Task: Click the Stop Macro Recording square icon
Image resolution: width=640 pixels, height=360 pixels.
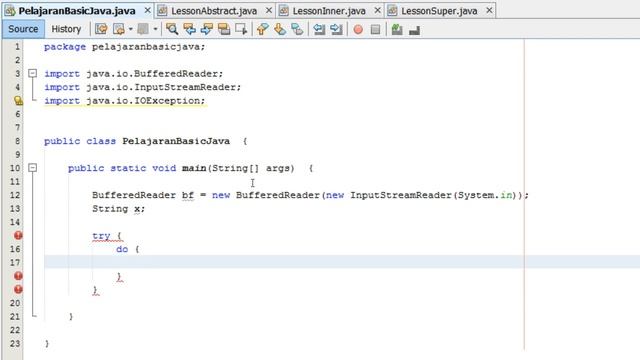Action: [375, 29]
